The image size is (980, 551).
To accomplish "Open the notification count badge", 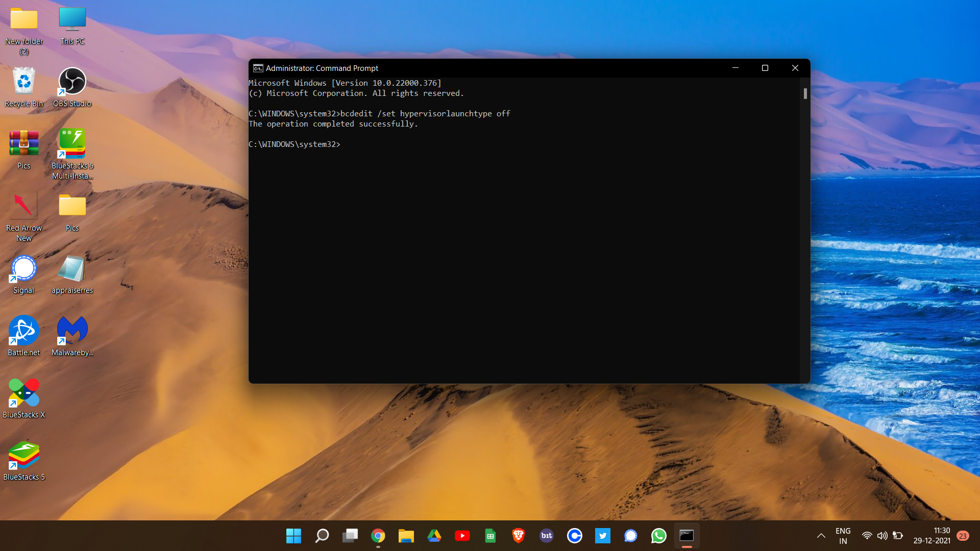I will coord(963,536).
